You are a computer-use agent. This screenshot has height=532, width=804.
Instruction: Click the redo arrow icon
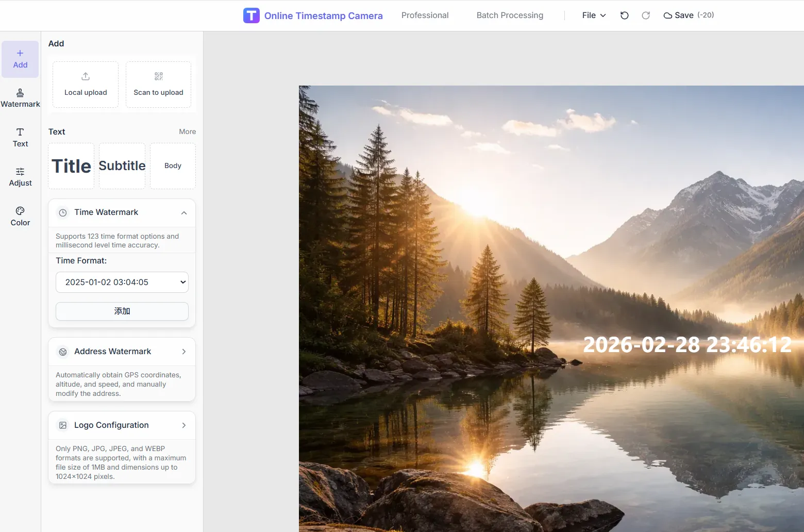pyautogui.click(x=645, y=15)
